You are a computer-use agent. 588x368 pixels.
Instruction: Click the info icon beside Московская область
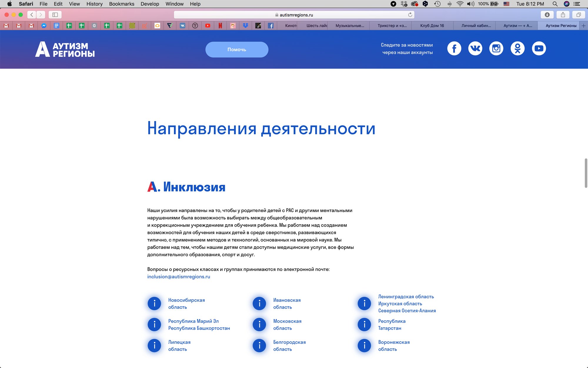tap(259, 324)
